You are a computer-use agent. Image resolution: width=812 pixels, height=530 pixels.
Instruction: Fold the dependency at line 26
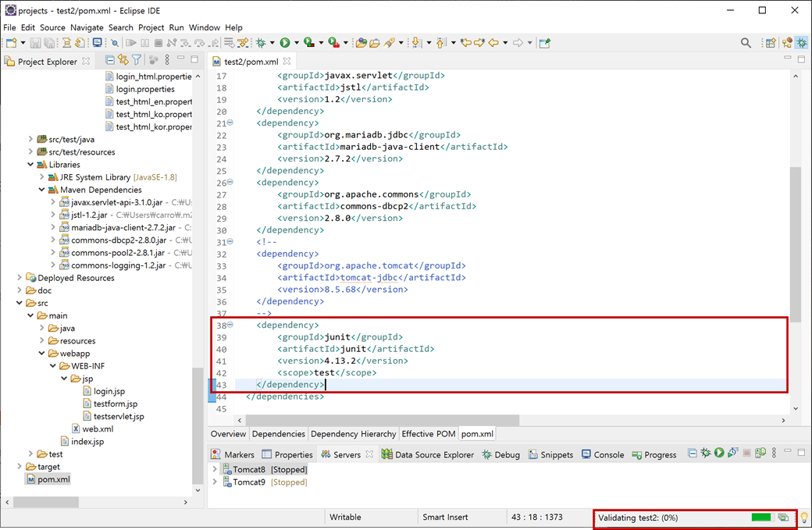tap(230, 182)
